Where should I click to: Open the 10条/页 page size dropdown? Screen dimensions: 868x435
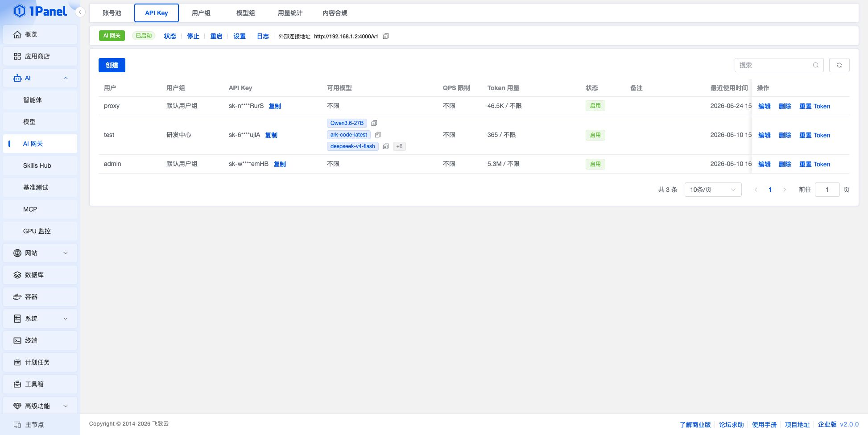(x=713, y=190)
